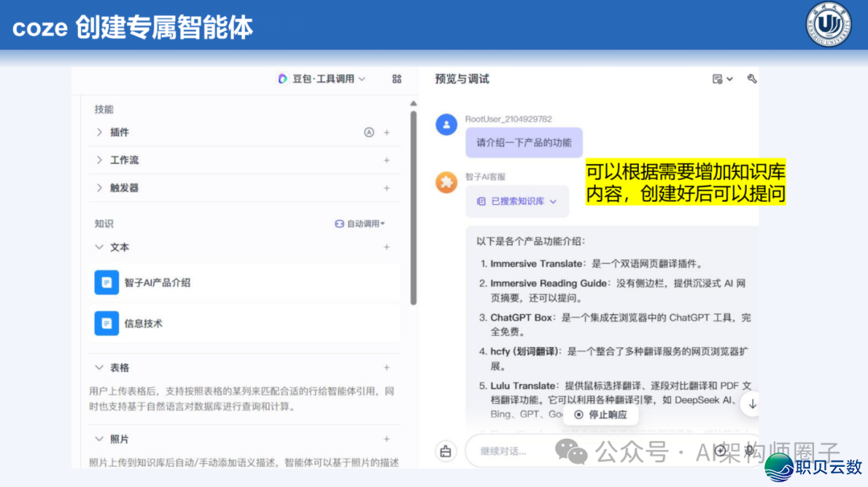
Task: Click the preview log icon beside the chevron
Action: [716, 79]
